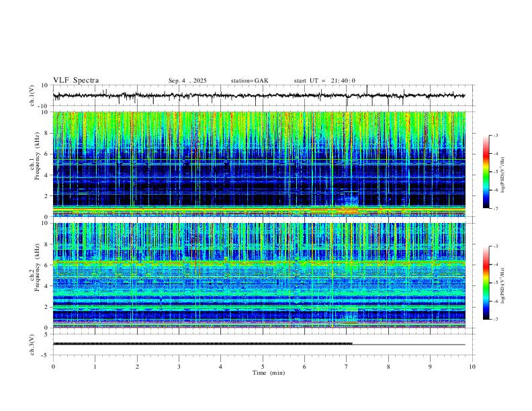Click the "station=GAK" header label
Screen dimensions: 532x411
coord(249,81)
